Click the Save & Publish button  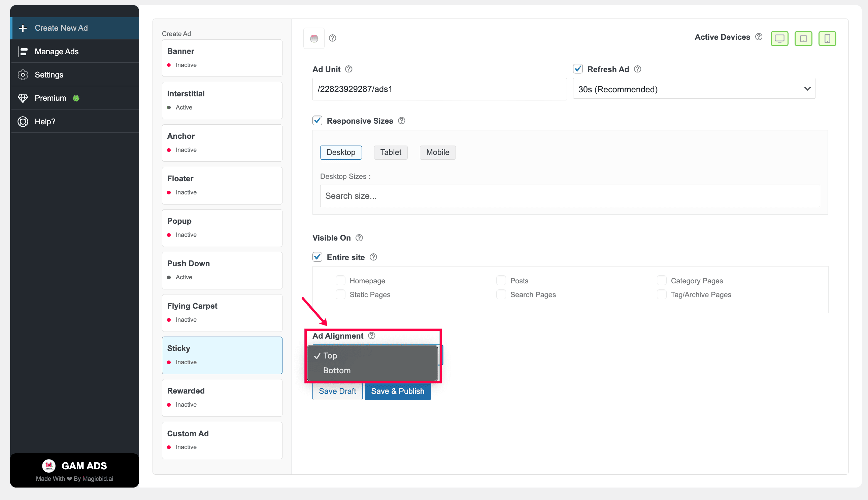click(x=398, y=391)
